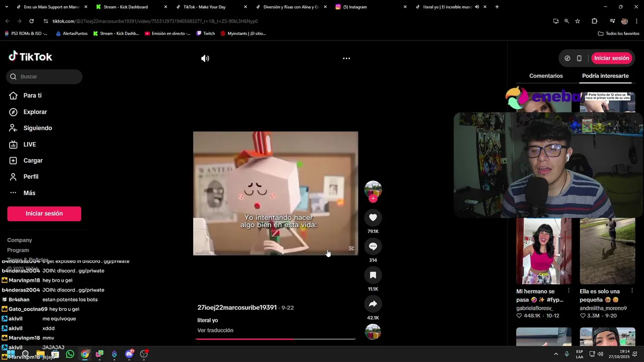
Task: Open creator avatar beside the video
Action: (x=373, y=189)
